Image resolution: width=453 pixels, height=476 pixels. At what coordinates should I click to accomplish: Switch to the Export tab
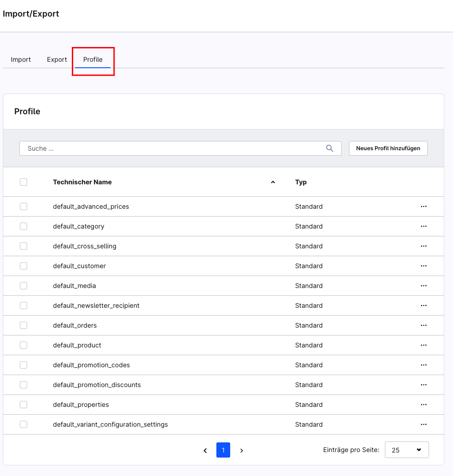[57, 59]
